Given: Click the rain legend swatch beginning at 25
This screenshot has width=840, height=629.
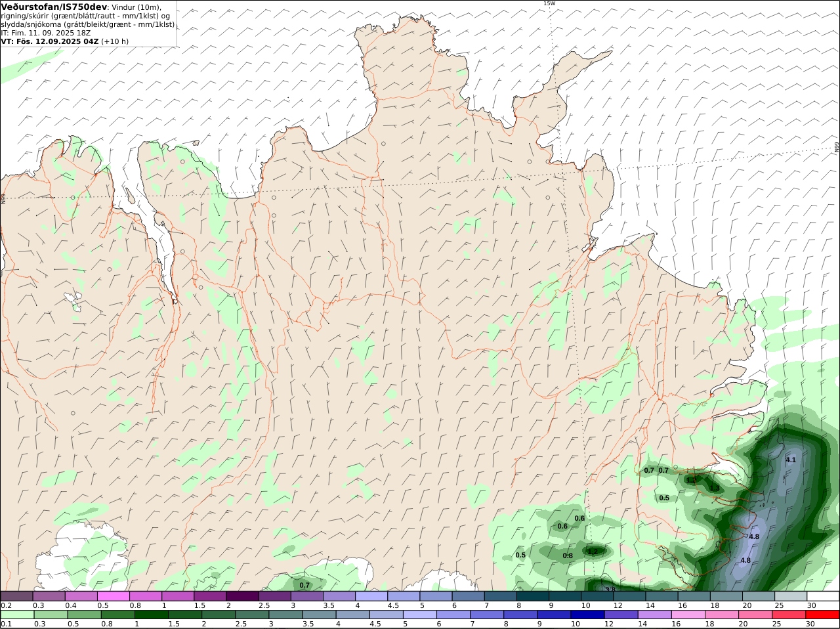Looking at the screenshot, I should click(789, 615).
